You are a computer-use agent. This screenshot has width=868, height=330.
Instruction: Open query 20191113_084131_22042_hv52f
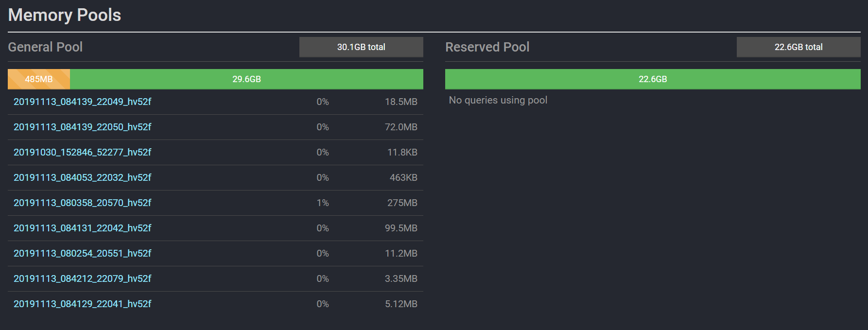point(82,228)
